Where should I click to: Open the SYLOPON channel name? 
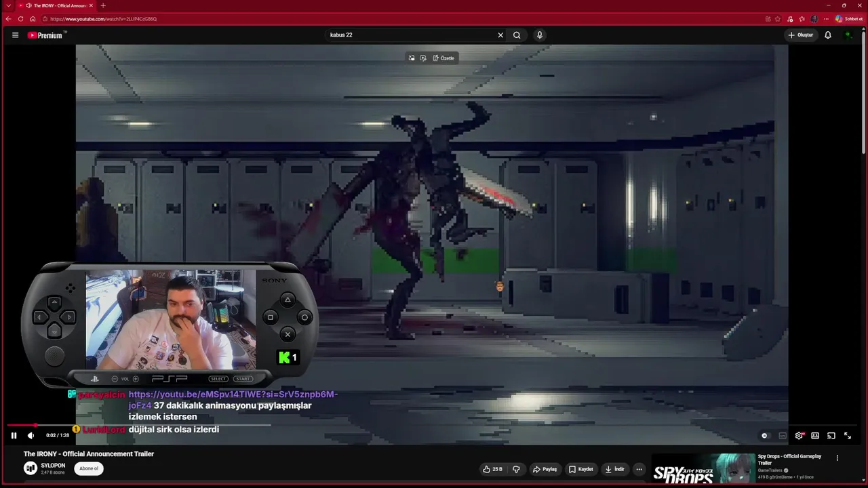[53, 466]
